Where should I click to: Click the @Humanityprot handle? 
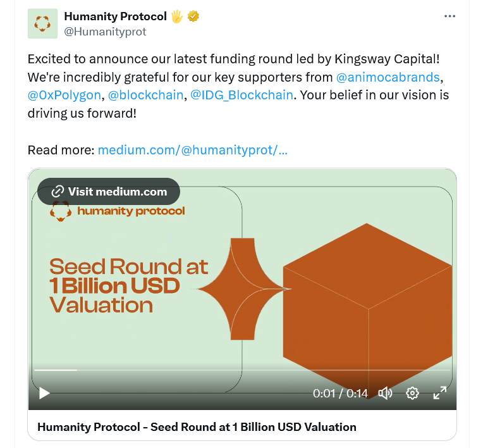[105, 32]
